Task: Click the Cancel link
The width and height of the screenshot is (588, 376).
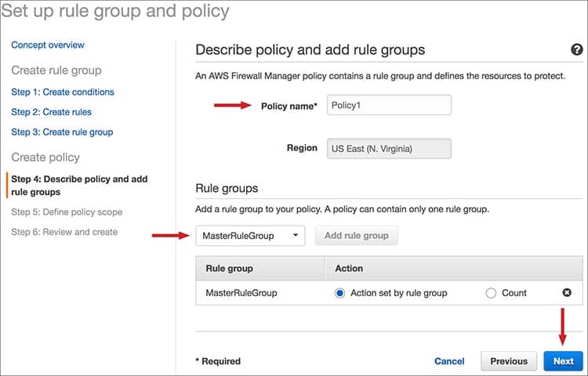Action: [449, 361]
